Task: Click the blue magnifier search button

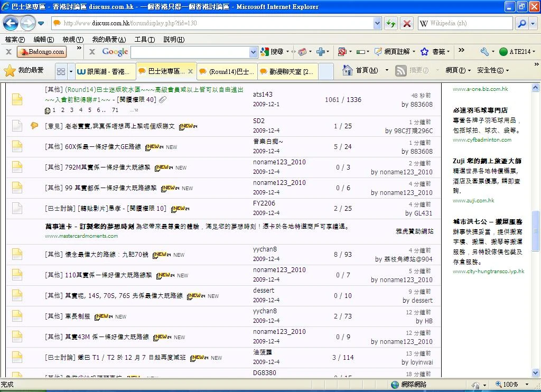Action: (x=521, y=23)
